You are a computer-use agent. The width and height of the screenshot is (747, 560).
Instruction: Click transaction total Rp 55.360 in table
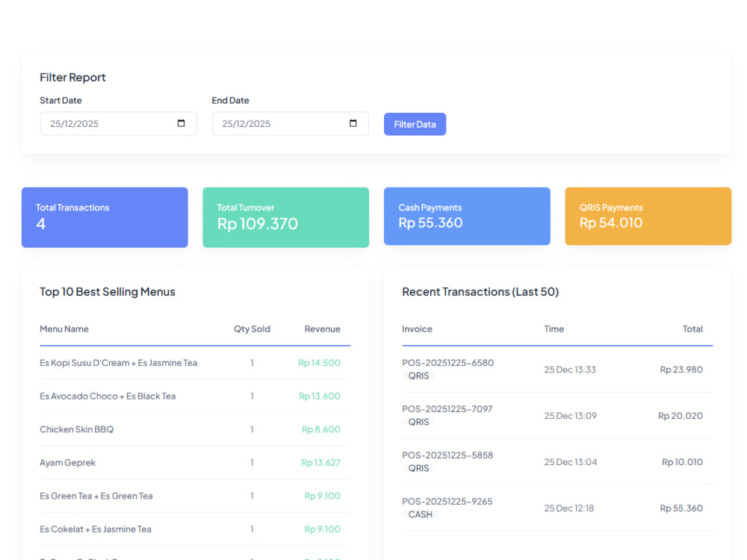pos(681,508)
